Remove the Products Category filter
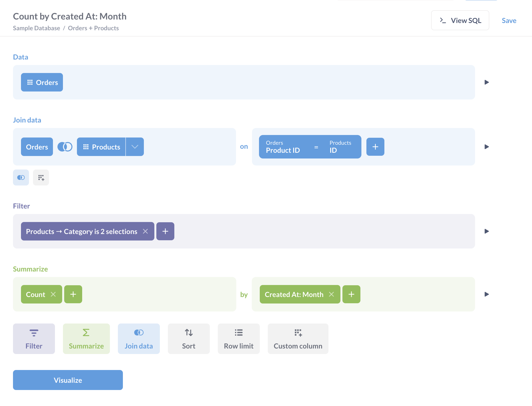This screenshot has height=406, width=532. click(146, 231)
